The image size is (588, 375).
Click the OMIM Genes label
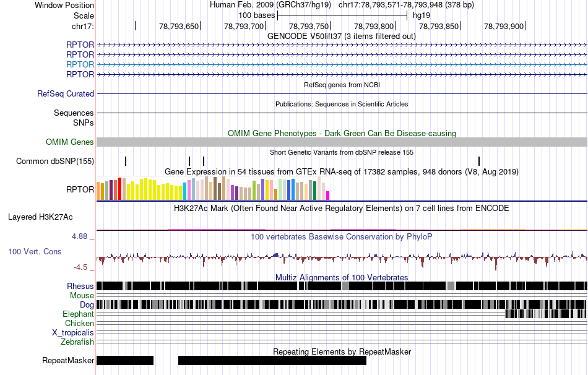tap(69, 142)
